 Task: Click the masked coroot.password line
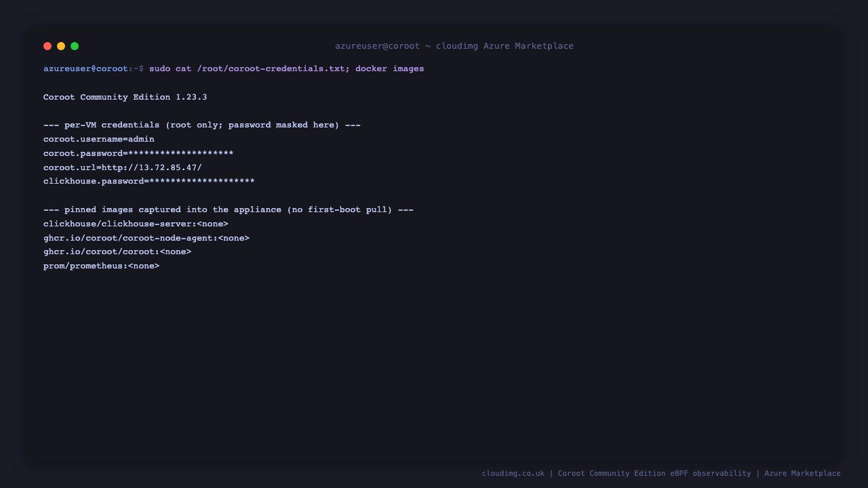click(138, 153)
